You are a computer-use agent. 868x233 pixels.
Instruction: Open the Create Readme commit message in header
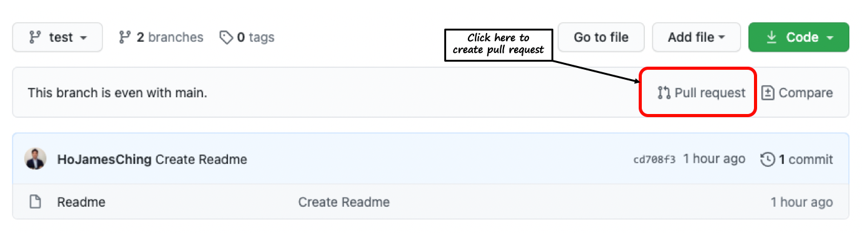[x=201, y=159]
